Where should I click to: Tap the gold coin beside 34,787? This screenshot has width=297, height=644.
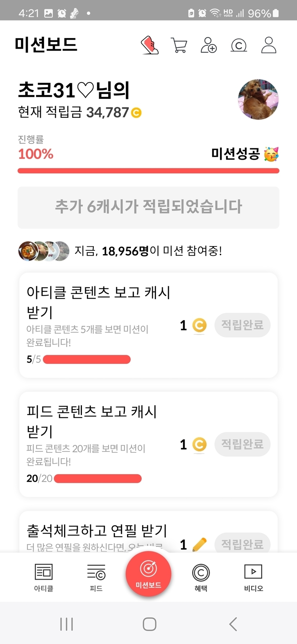click(x=136, y=113)
